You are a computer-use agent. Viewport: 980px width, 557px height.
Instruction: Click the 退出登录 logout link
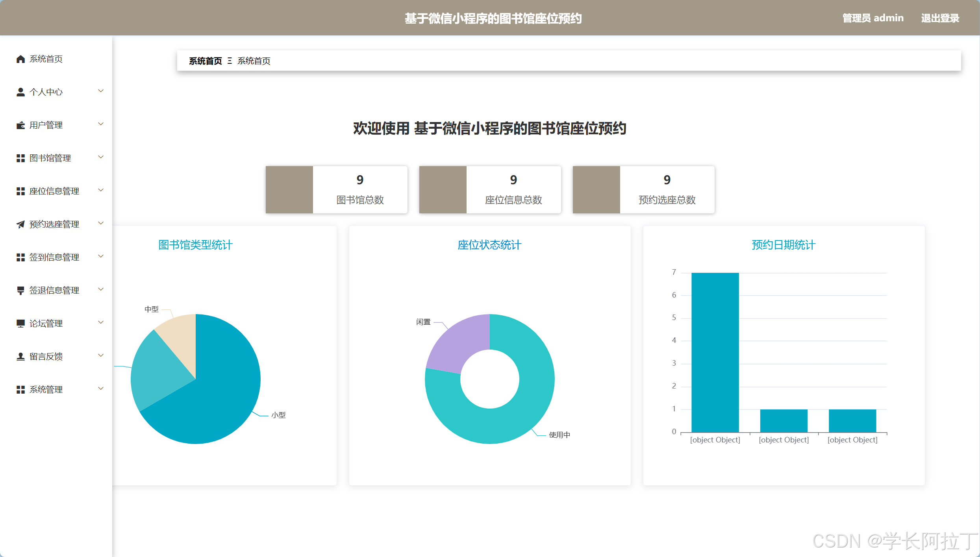click(940, 18)
